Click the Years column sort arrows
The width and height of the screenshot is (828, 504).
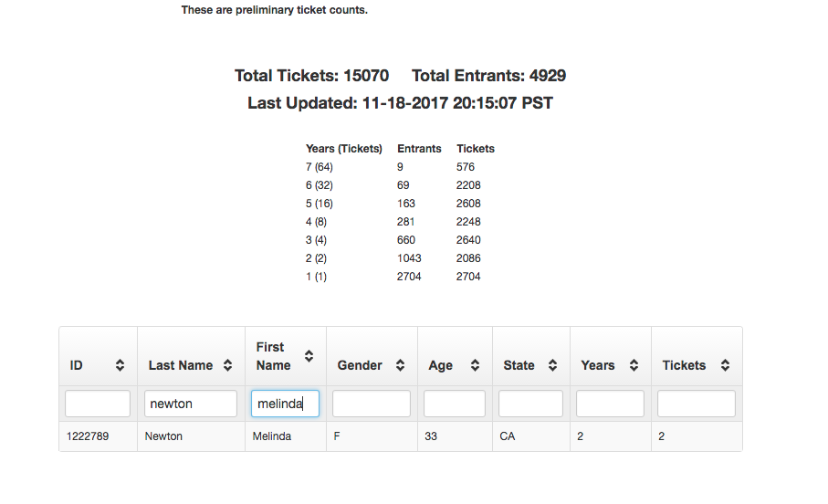click(634, 365)
